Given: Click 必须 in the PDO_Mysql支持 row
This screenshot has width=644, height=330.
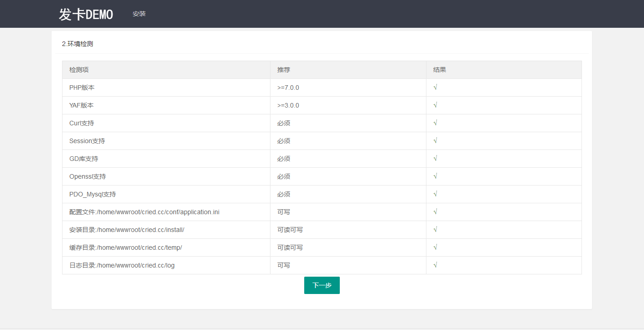Looking at the screenshot, I should (284, 194).
